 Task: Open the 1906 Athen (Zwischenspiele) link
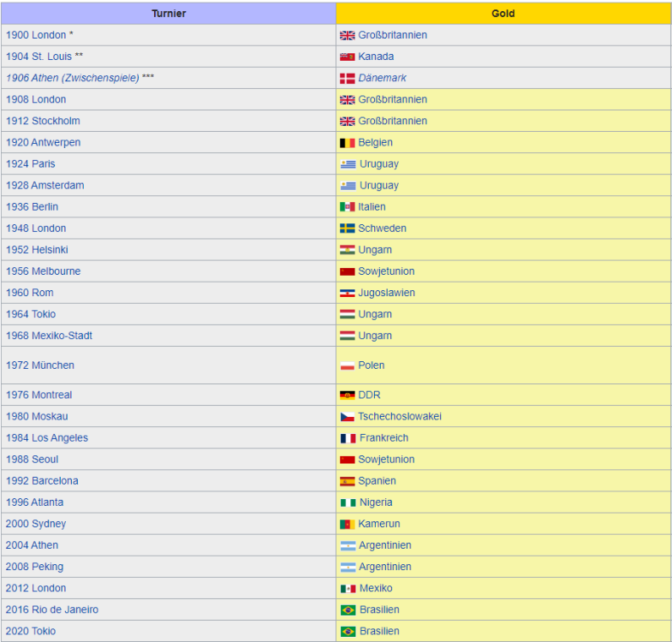pyautogui.click(x=72, y=78)
